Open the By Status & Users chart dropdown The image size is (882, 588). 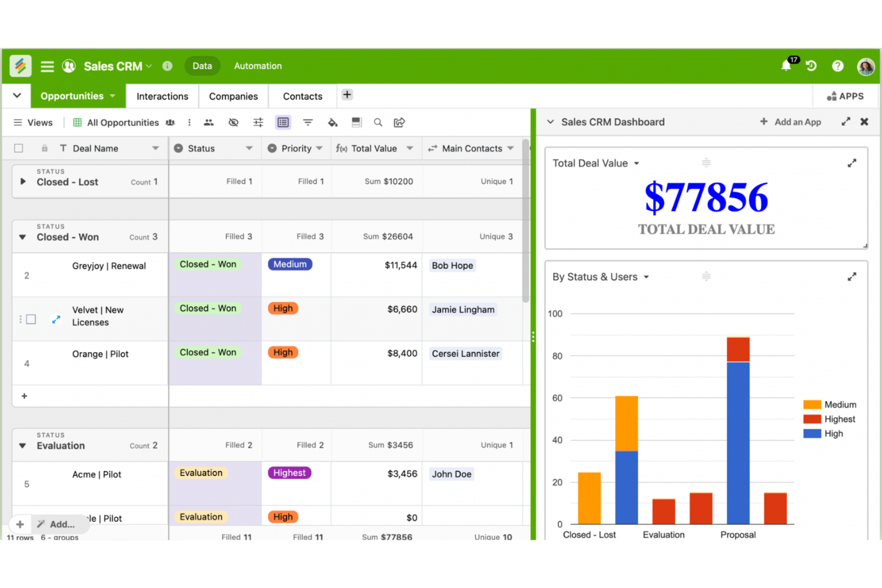(647, 276)
